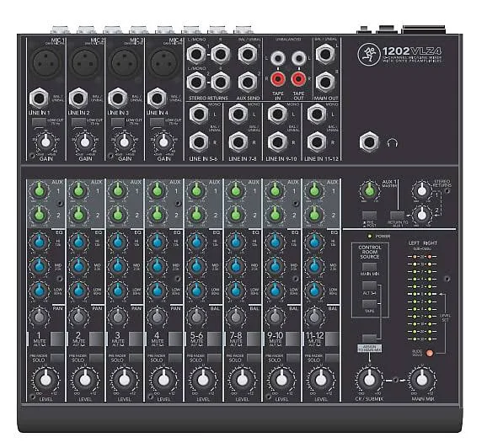Click the LINE IN 11-12 right jack

[x=317, y=142]
